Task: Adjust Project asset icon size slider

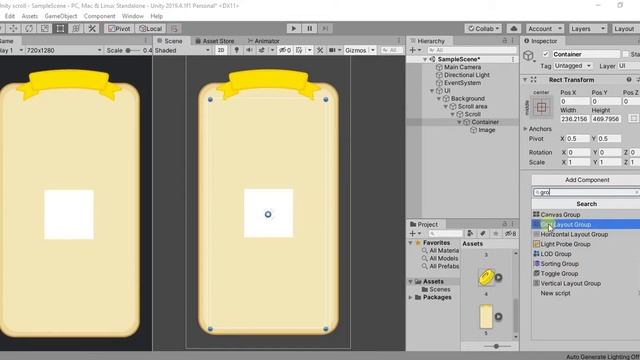Action: tap(497, 346)
